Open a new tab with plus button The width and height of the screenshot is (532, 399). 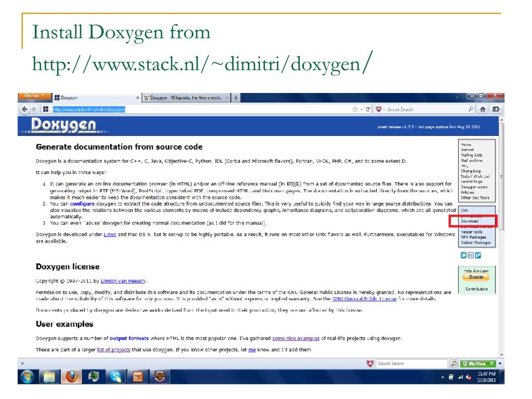coord(236,98)
